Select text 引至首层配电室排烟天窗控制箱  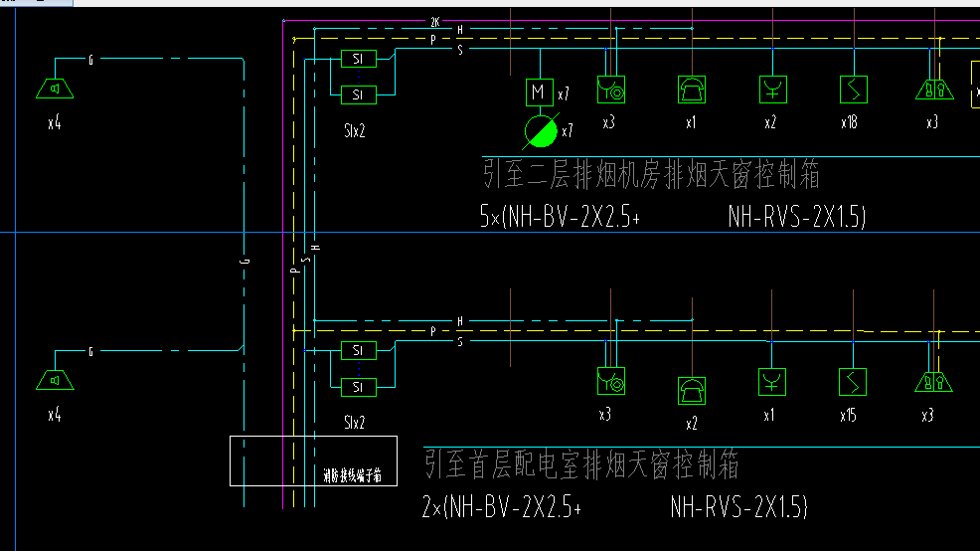pos(581,464)
